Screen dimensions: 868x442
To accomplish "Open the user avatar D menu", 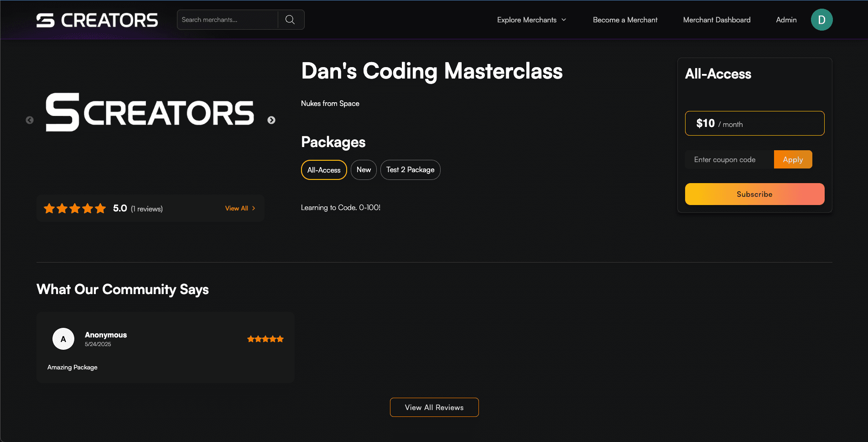I will click(821, 20).
